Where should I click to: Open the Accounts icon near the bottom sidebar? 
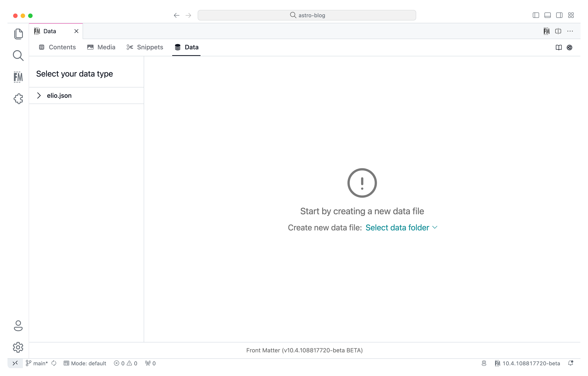pos(18,326)
